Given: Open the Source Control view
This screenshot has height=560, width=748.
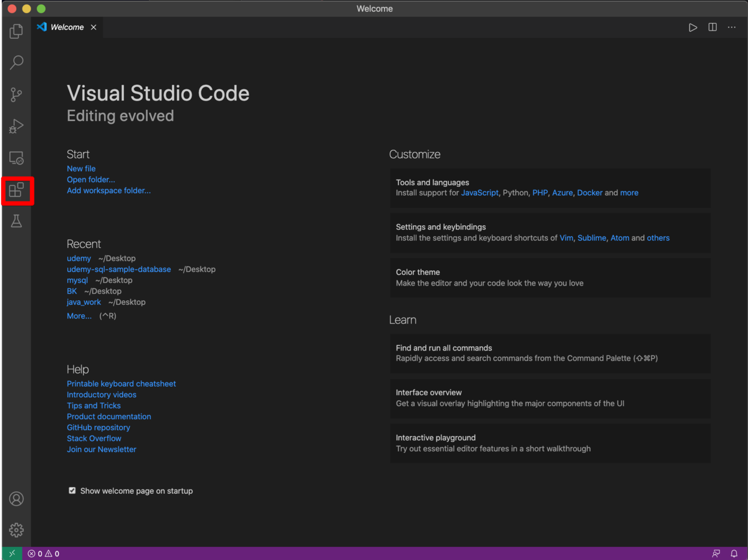Looking at the screenshot, I should point(16,95).
